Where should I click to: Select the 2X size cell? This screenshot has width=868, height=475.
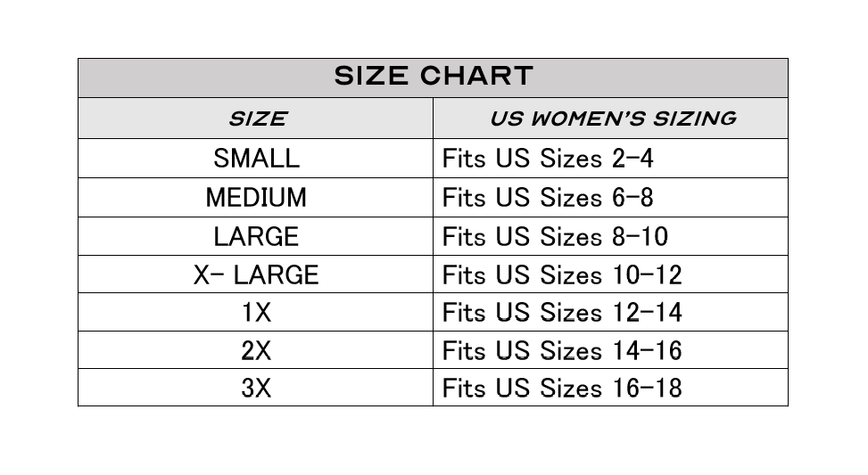coord(257,350)
